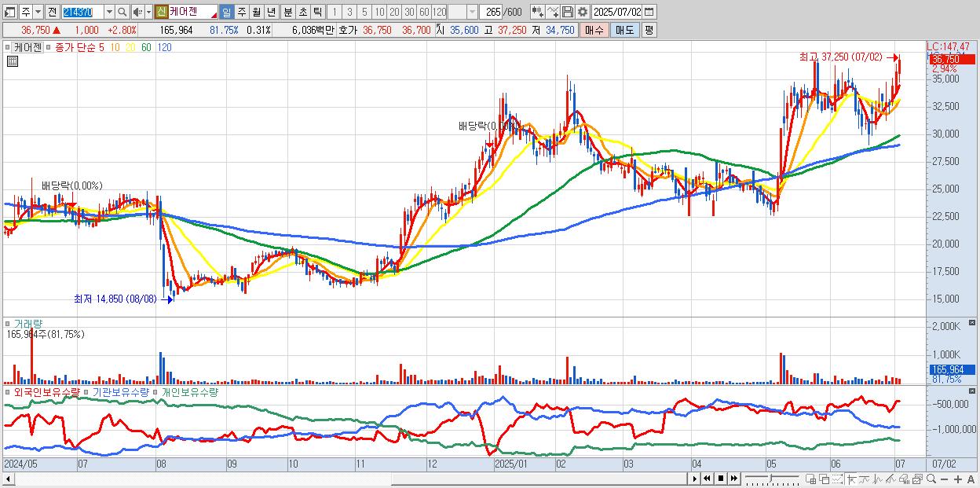Click the minus zoom-out icon

point(944,479)
